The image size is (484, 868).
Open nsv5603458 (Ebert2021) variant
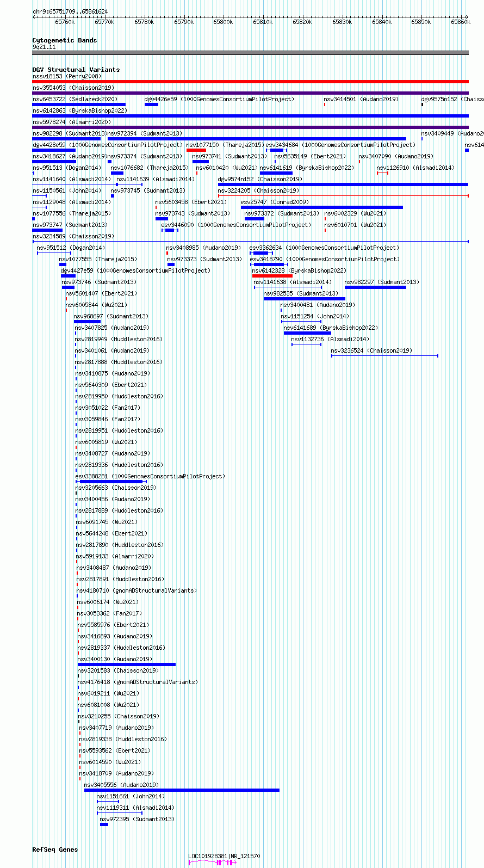click(x=191, y=202)
